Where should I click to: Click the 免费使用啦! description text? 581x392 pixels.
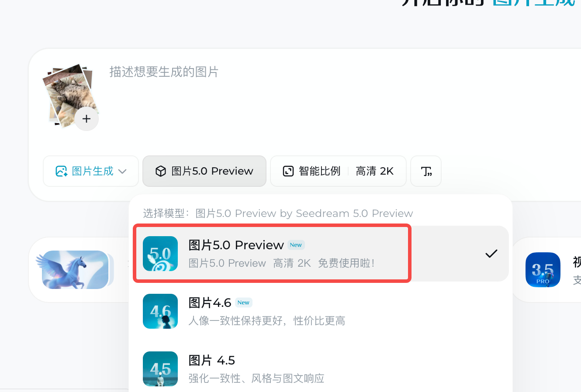click(x=346, y=263)
